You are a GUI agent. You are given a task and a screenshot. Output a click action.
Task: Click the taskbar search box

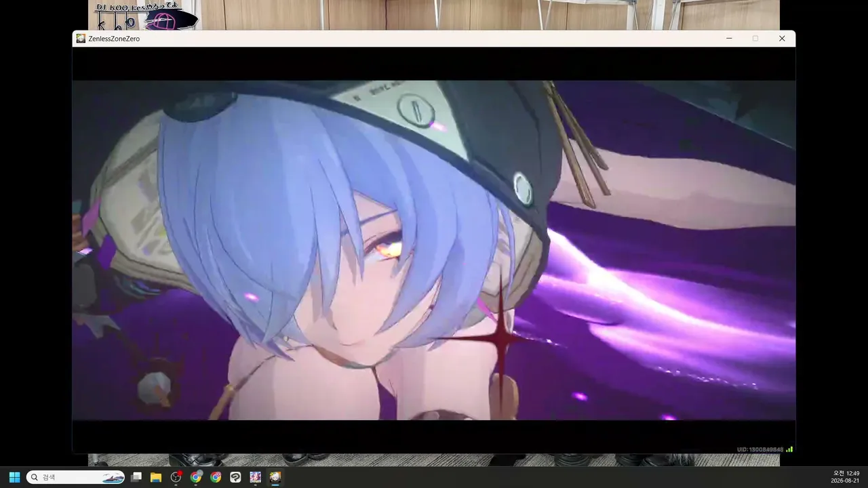pyautogui.click(x=75, y=477)
